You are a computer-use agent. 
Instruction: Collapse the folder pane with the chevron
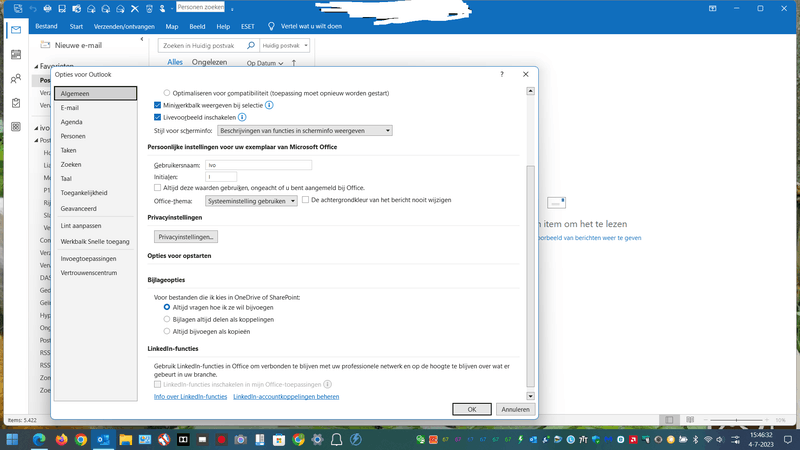[142, 39]
